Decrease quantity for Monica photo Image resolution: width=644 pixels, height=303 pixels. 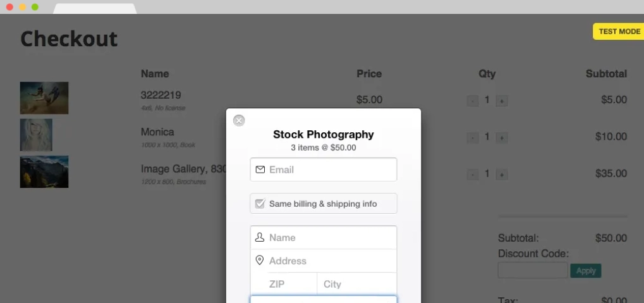click(473, 138)
